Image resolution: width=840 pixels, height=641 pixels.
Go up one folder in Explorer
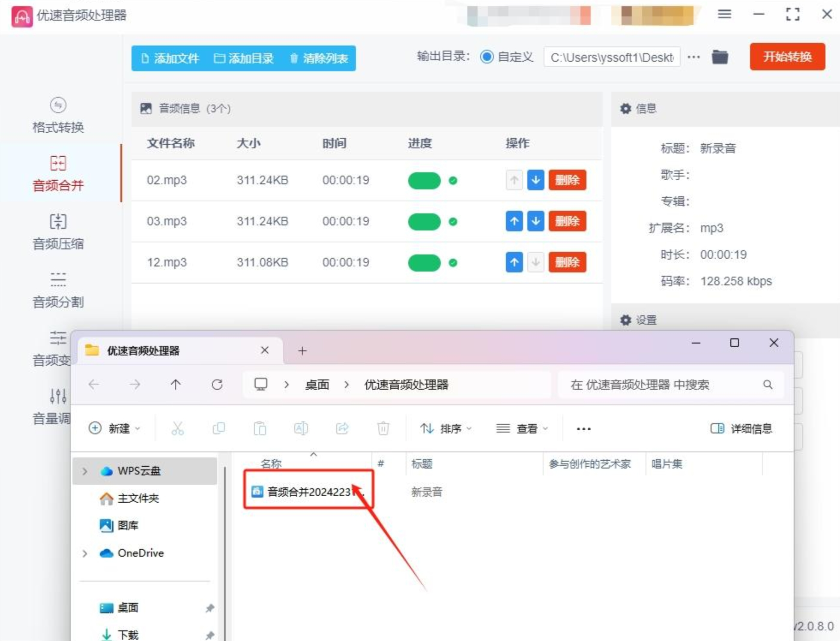(176, 385)
